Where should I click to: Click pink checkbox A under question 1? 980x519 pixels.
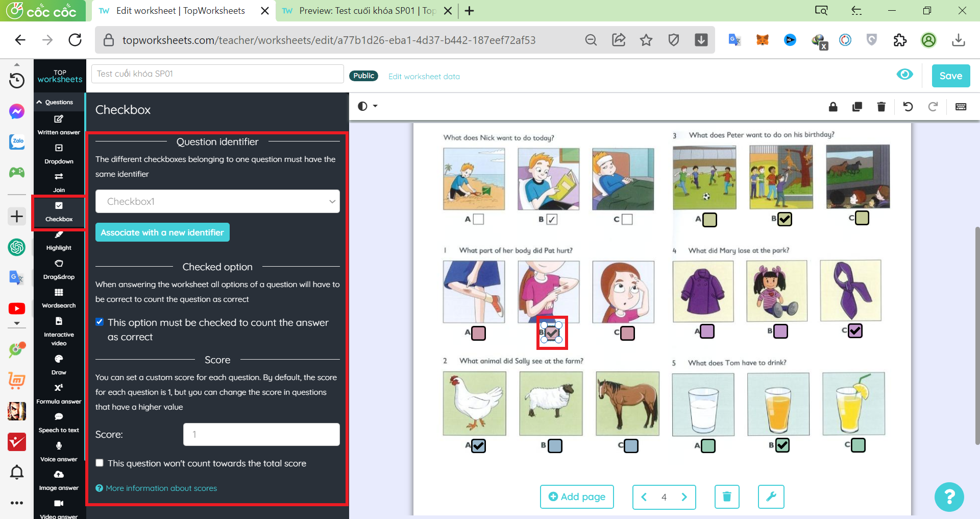coord(478,333)
